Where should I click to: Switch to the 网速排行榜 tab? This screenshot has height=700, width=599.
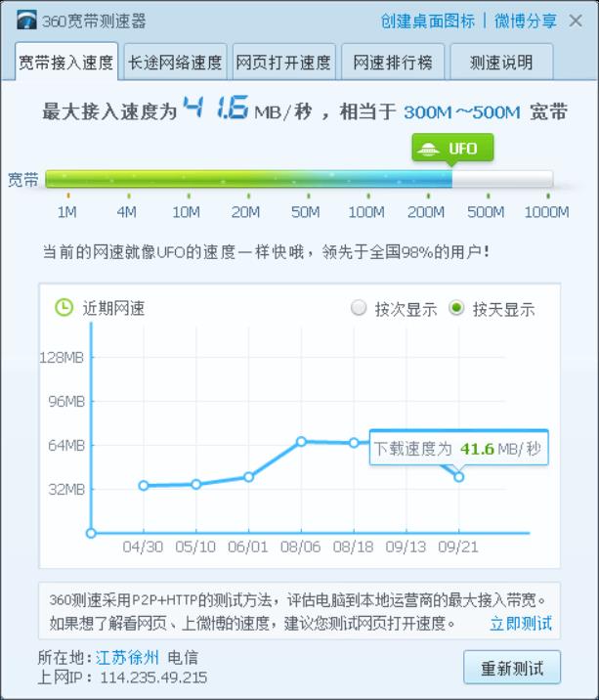click(x=393, y=62)
